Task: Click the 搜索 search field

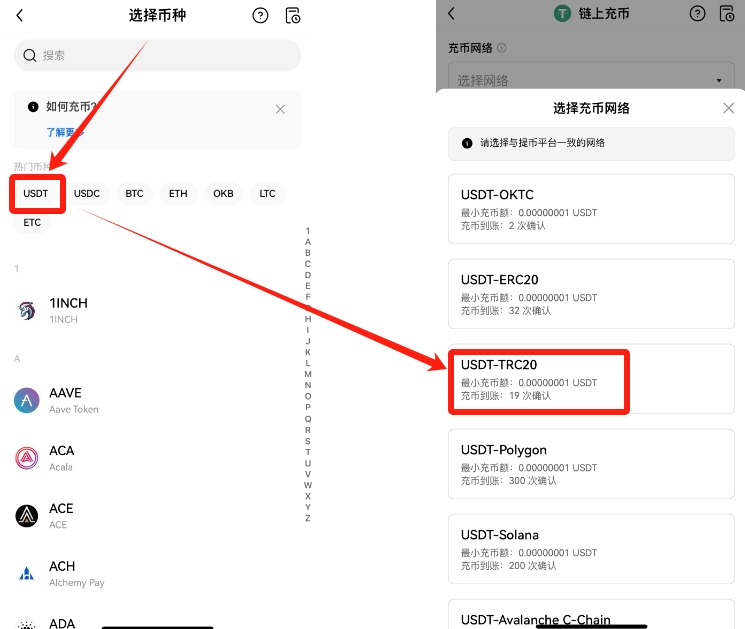Action: [x=157, y=56]
